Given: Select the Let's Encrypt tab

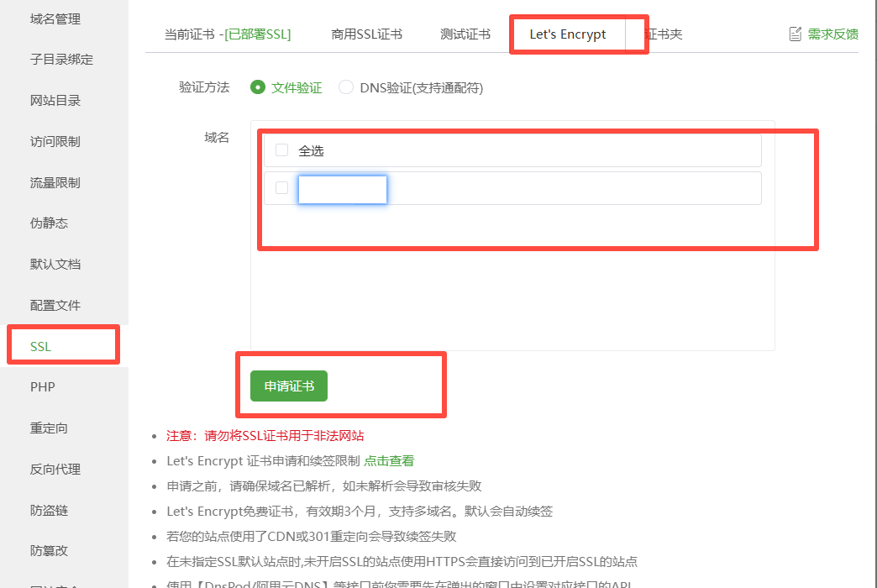Looking at the screenshot, I should [568, 34].
